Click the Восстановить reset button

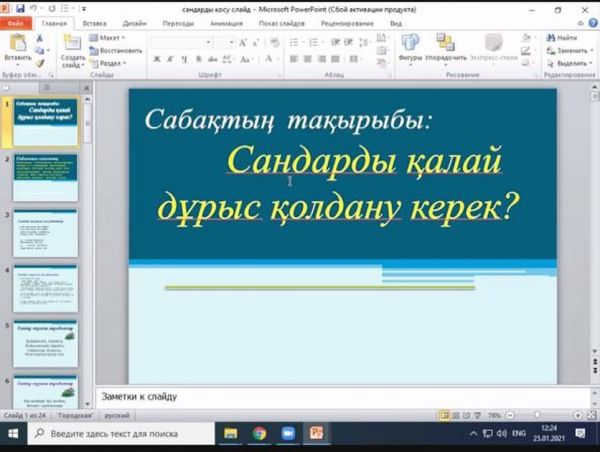(x=116, y=50)
